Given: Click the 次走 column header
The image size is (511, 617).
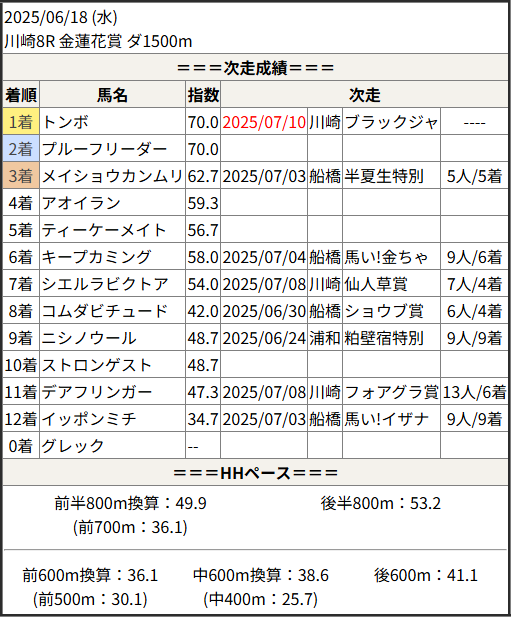Looking at the screenshot, I should tap(364, 95).
